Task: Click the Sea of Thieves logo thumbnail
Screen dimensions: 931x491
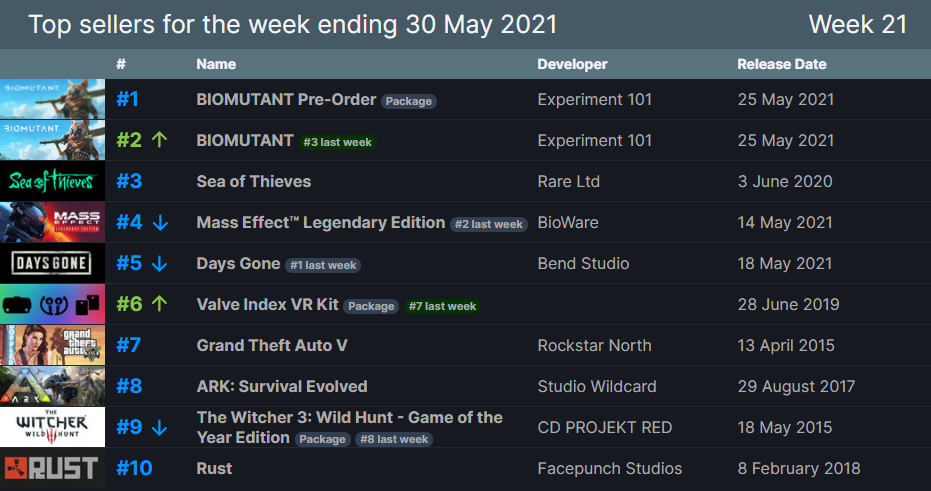Action: pos(52,181)
